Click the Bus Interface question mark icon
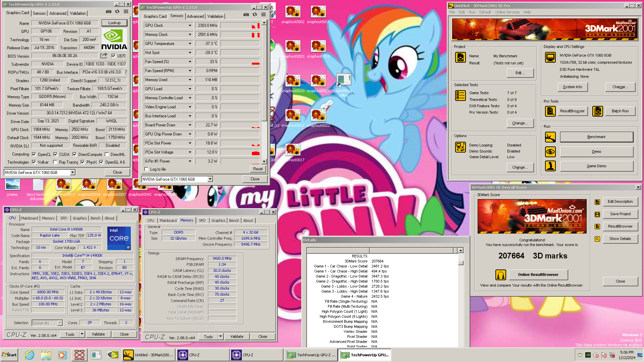 click(126, 72)
